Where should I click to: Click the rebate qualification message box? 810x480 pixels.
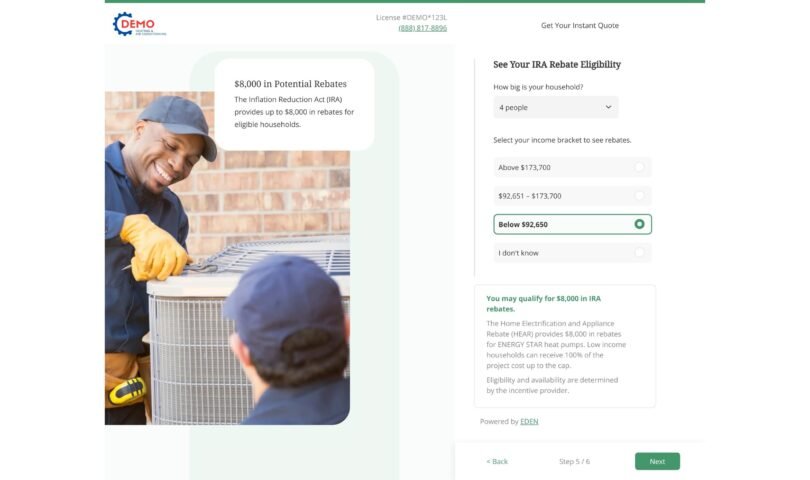(x=565, y=346)
